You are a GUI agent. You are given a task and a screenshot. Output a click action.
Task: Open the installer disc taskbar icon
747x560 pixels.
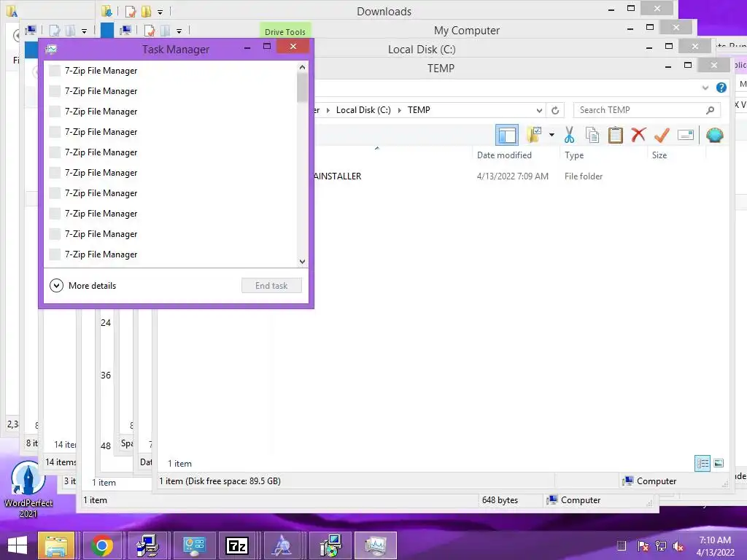coord(330,545)
